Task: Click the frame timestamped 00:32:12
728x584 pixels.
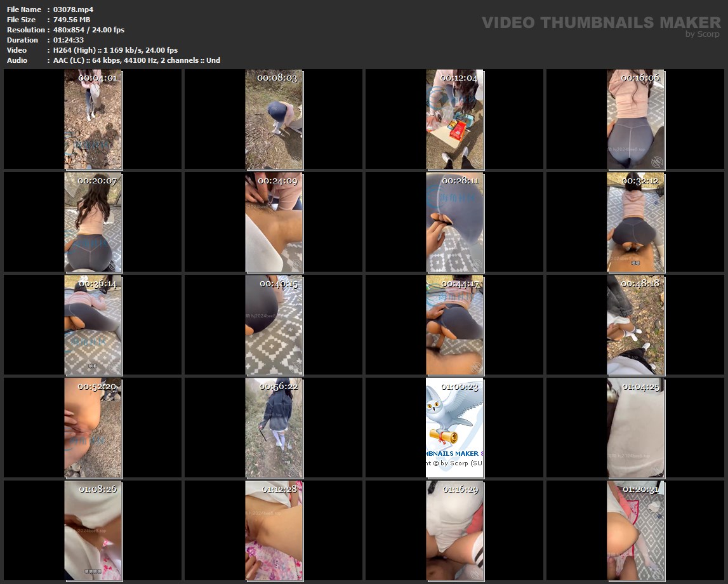Action: pyautogui.click(x=635, y=222)
